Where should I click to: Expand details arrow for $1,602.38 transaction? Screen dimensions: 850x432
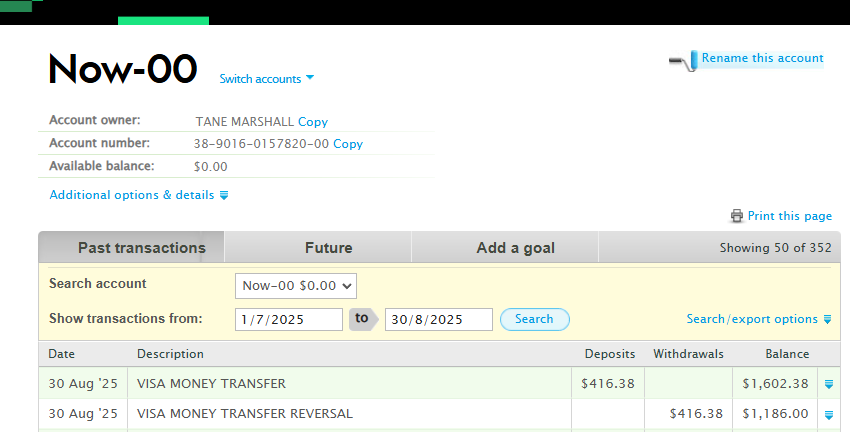pos(828,384)
